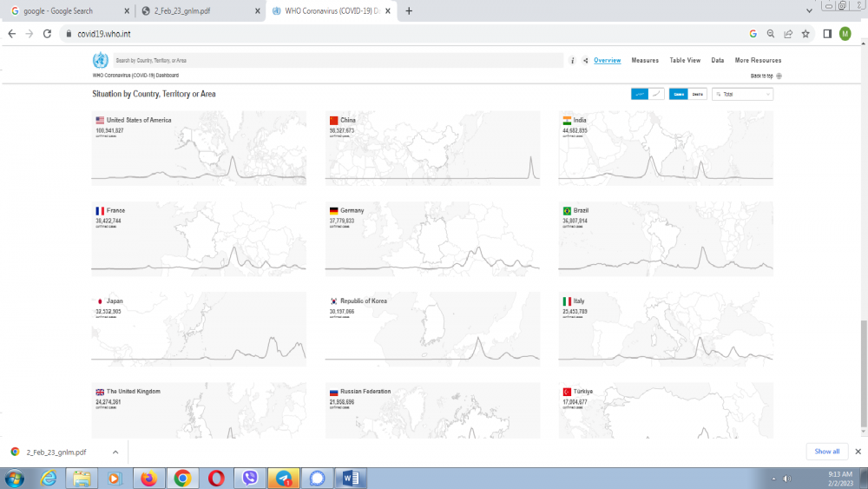Image resolution: width=868 pixels, height=489 pixels.
Task: Toggle the cumulative line chart mode
Action: [657, 94]
